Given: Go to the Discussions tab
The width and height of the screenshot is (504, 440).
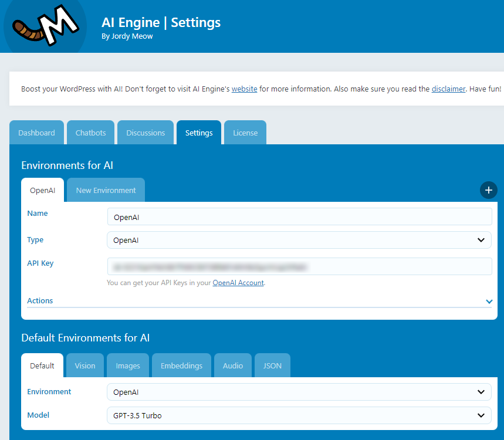Looking at the screenshot, I should coord(146,133).
